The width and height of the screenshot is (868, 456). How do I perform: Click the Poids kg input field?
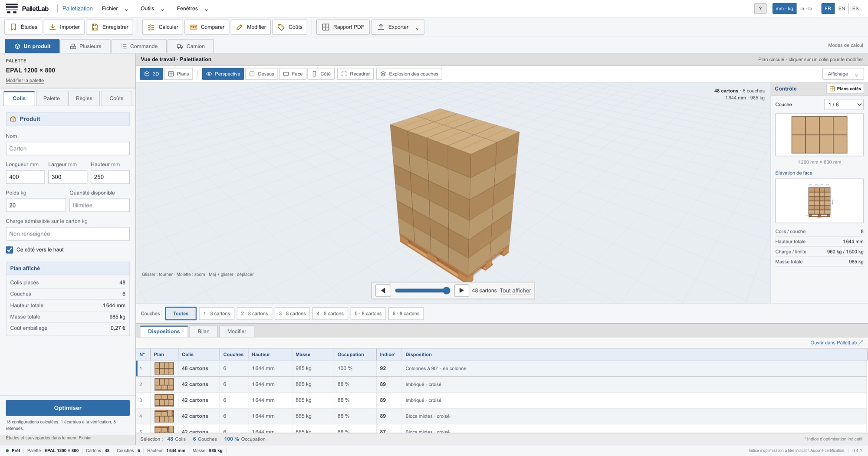[x=36, y=205]
